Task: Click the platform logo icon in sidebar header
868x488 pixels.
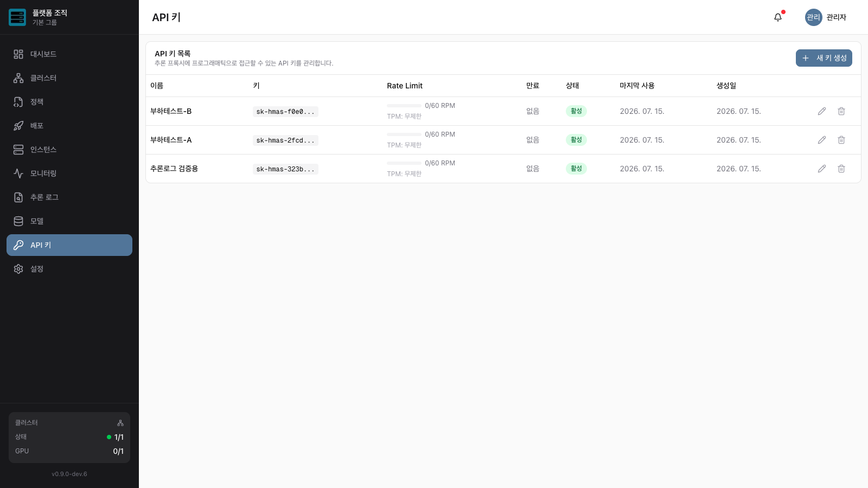Action: point(17,17)
